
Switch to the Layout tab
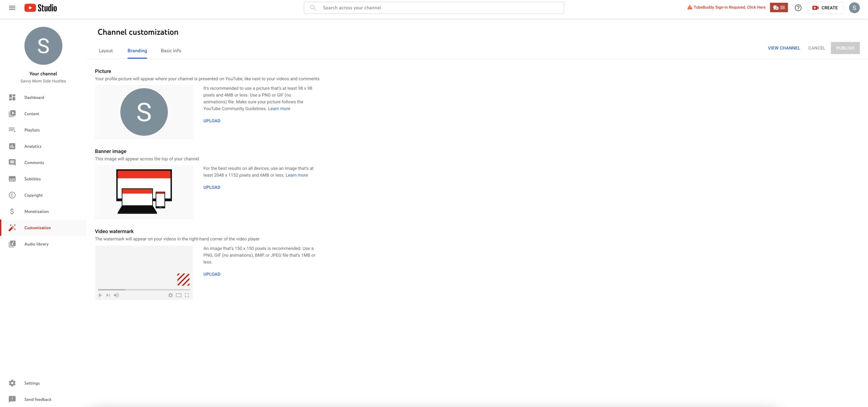click(x=106, y=51)
